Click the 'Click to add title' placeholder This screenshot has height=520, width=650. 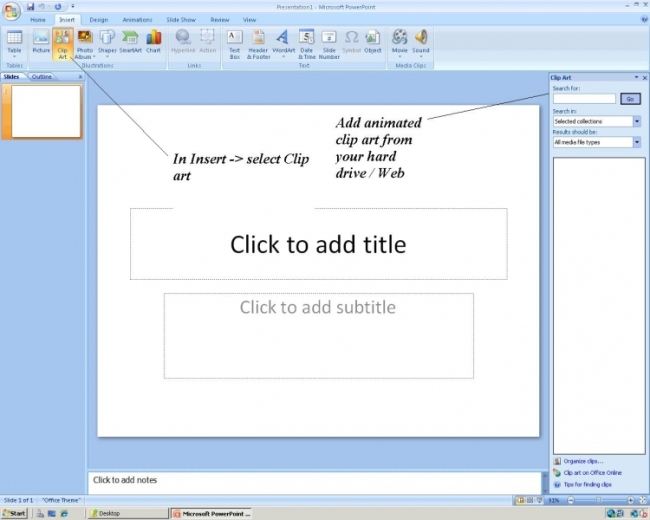(x=318, y=244)
